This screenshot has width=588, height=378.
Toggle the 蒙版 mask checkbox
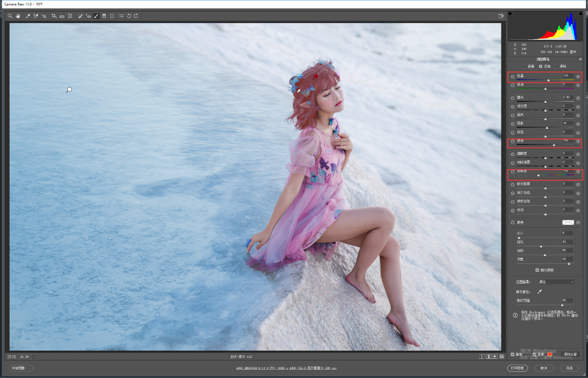(534, 354)
